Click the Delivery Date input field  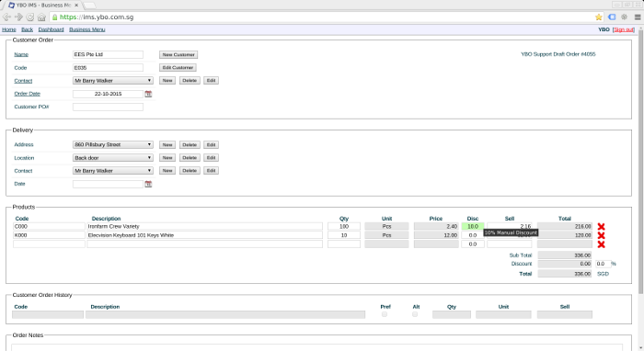[108, 184]
